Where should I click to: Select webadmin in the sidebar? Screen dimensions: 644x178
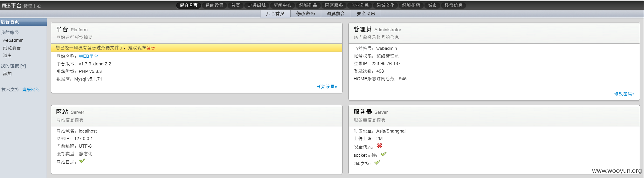pos(13,40)
